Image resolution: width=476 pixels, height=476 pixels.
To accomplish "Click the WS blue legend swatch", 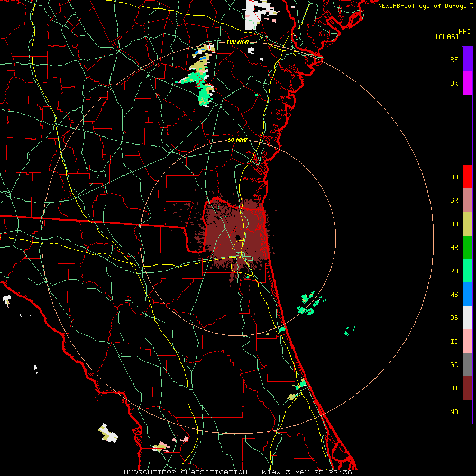I will pos(467,294).
